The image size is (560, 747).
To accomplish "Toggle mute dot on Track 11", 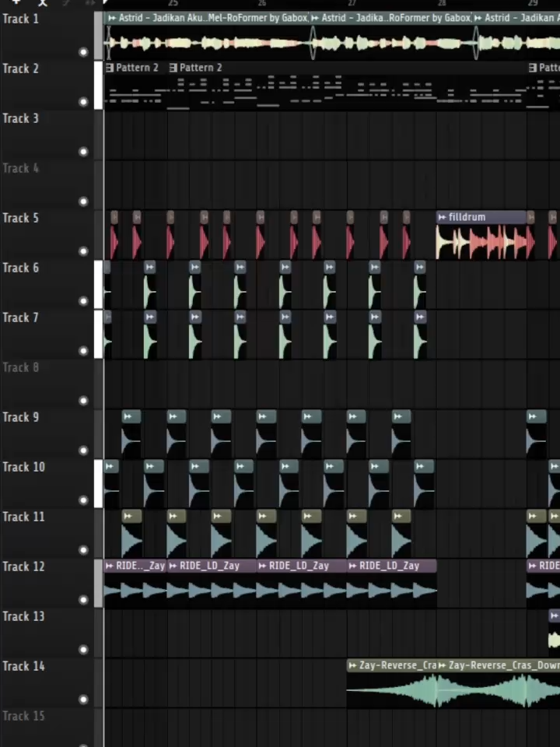I will tap(83, 550).
